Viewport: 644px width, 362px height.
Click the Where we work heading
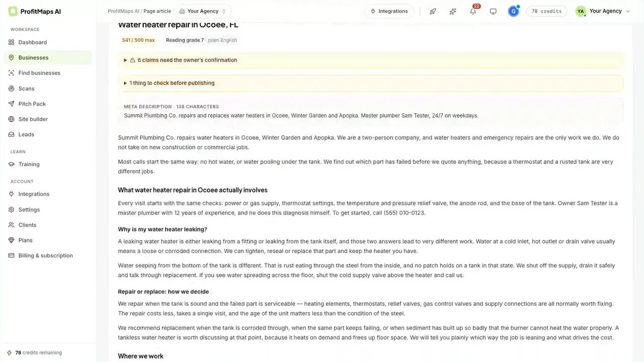(140, 356)
